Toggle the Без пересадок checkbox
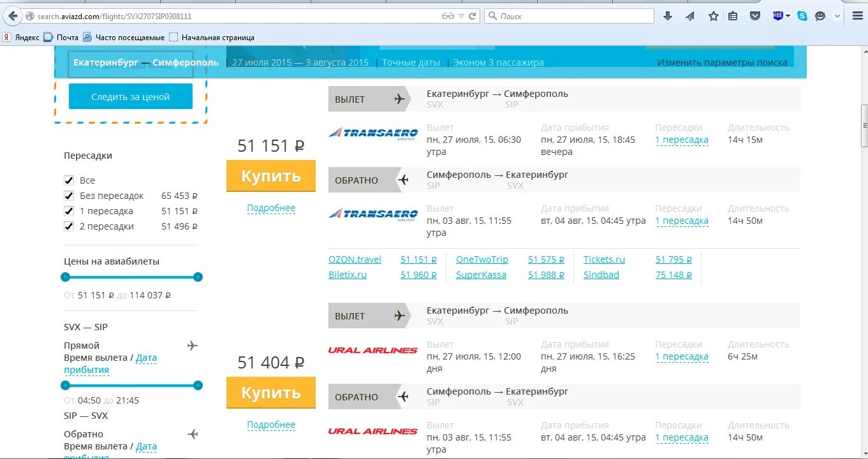This screenshot has width=868, height=459. [x=69, y=196]
